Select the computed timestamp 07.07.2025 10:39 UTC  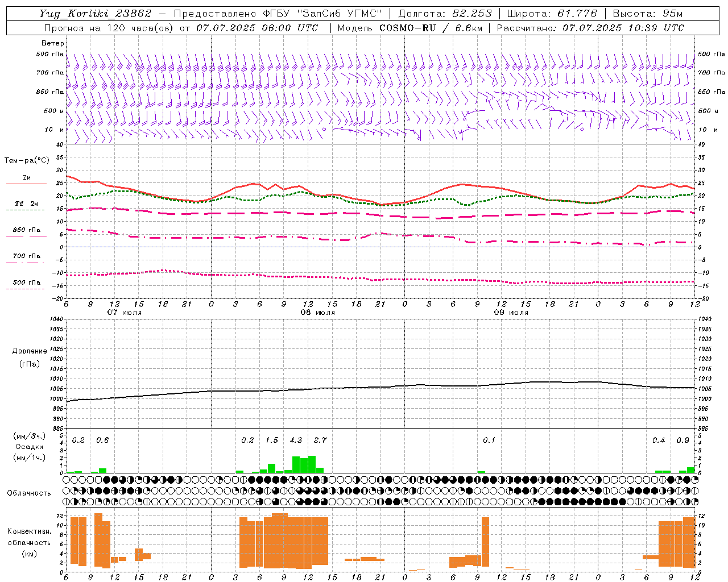(x=623, y=28)
